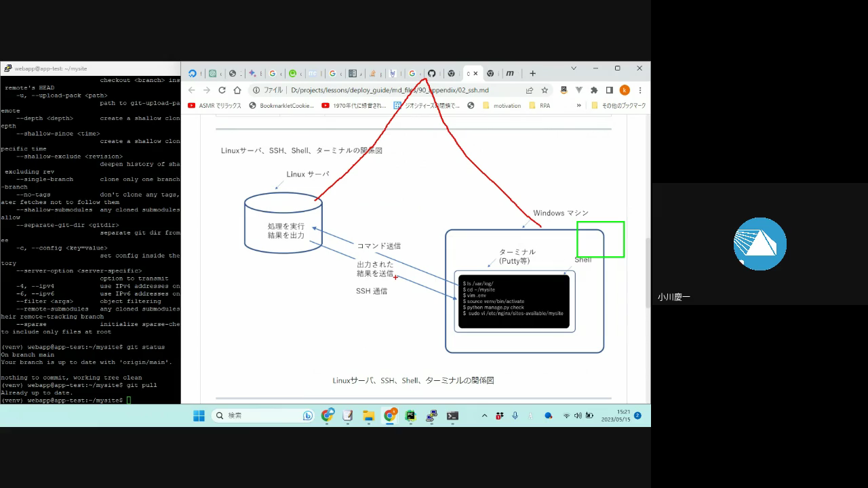Toggle the volume speaker icon in tray
The width and height of the screenshot is (868, 488).
coord(578,415)
